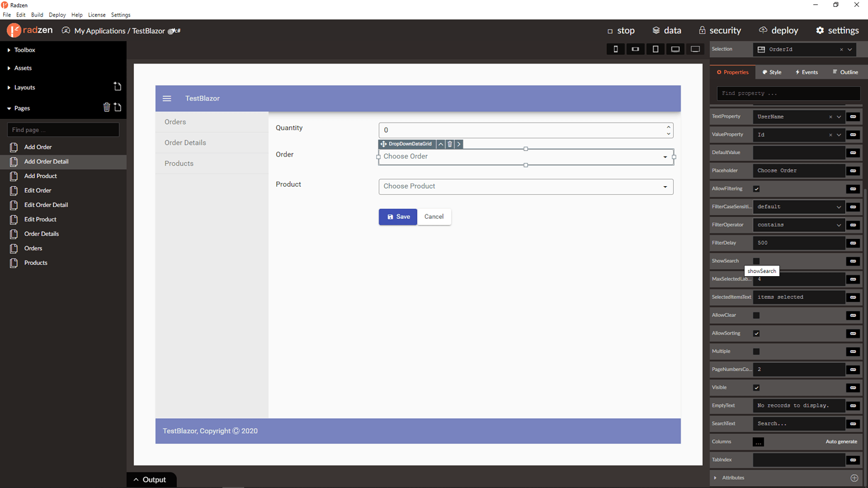Open the Build menu
Image resolution: width=868 pixels, height=488 pixels.
point(37,14)
